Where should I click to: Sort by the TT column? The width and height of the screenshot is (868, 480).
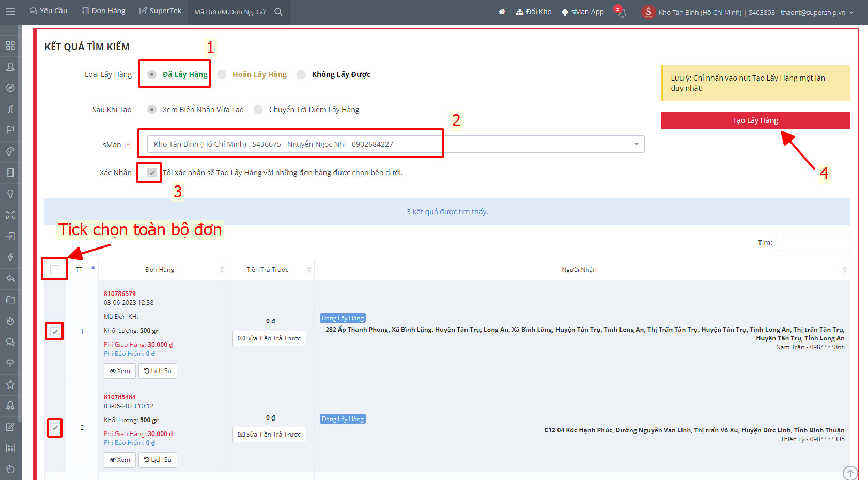point(82,270)
